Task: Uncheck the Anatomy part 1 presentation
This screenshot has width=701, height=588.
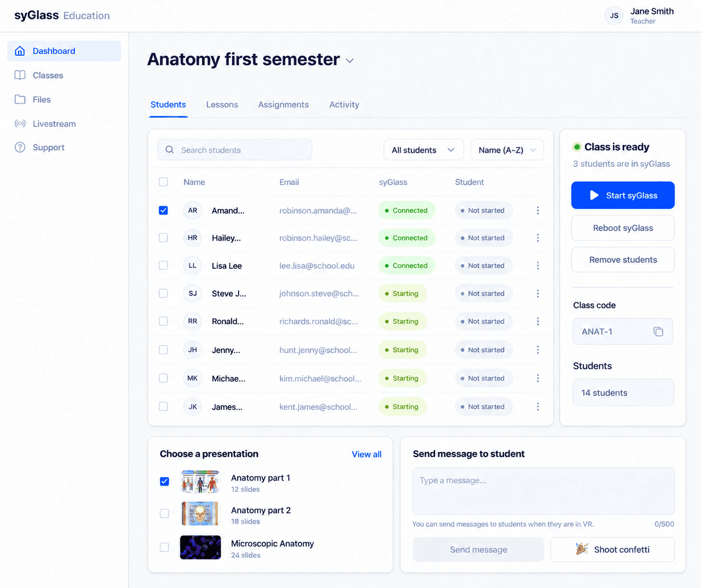Action: click(x=164, y=482)
